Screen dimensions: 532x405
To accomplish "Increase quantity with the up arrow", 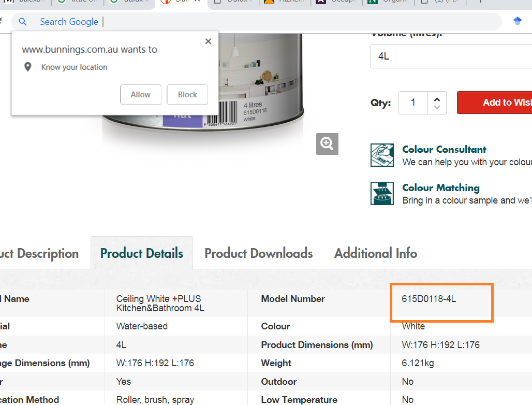I will pos(437,99).
